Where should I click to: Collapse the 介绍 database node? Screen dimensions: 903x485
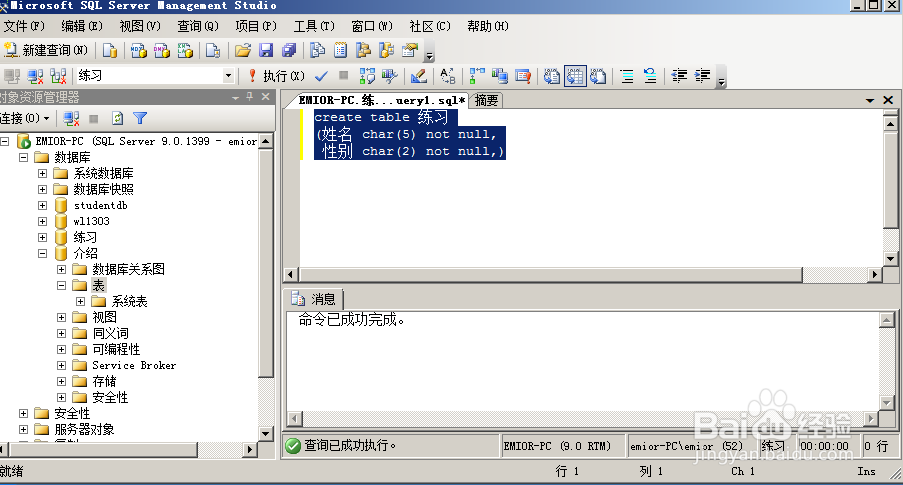coord(42,253)
